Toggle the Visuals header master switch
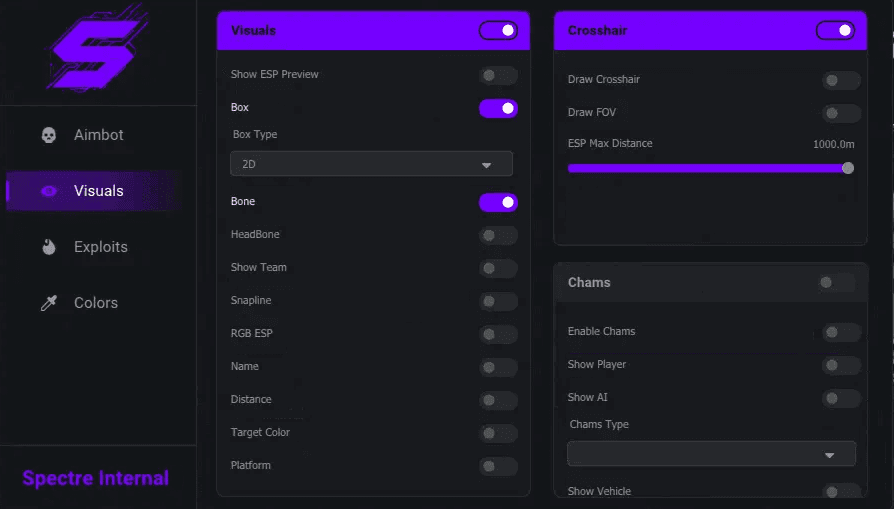The width and height of the screenshot is (894, 509). pyautogui.click(x=498, y=31)
